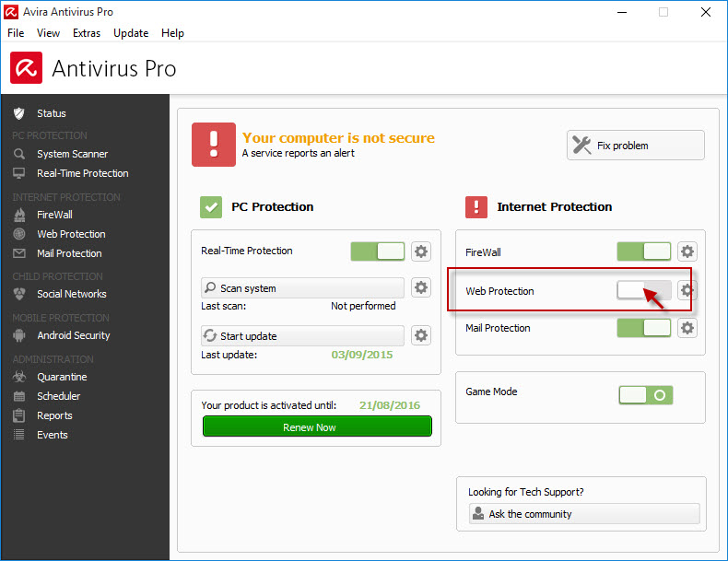Select Web Protection sidebar entry

point(71,234)
